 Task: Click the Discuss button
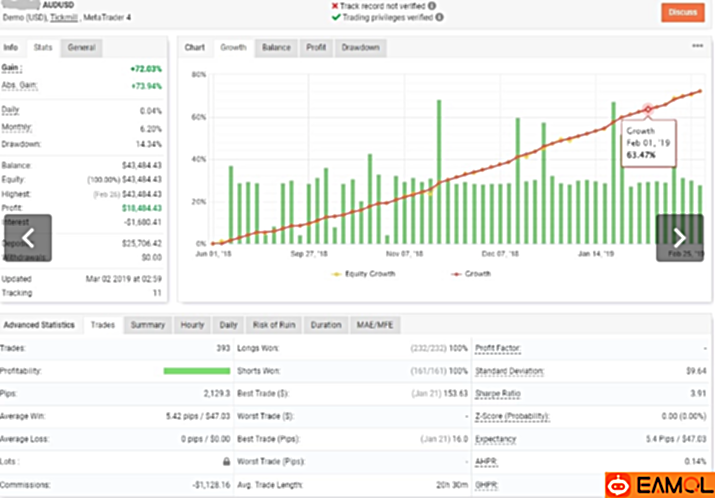click(683, 12)
